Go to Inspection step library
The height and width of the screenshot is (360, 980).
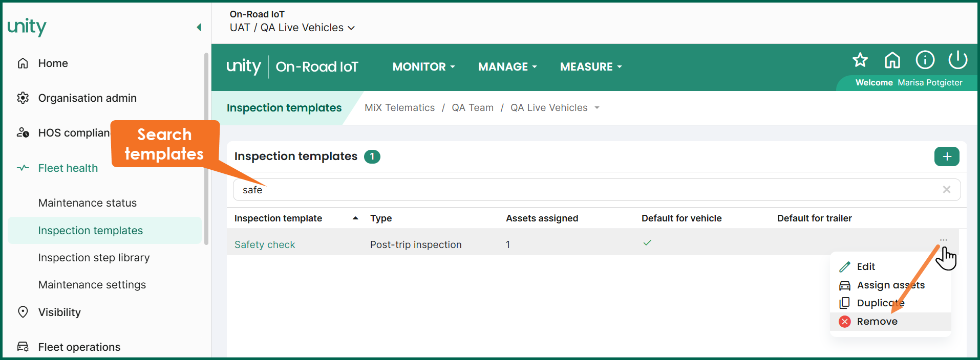[x=94, y=258]
